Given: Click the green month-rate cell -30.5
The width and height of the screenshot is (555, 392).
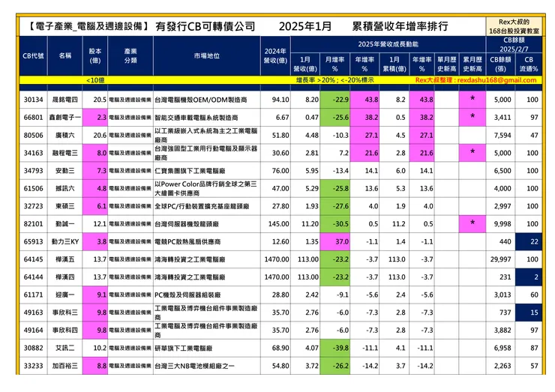Looking at the screenshot, I should (334, 224).
